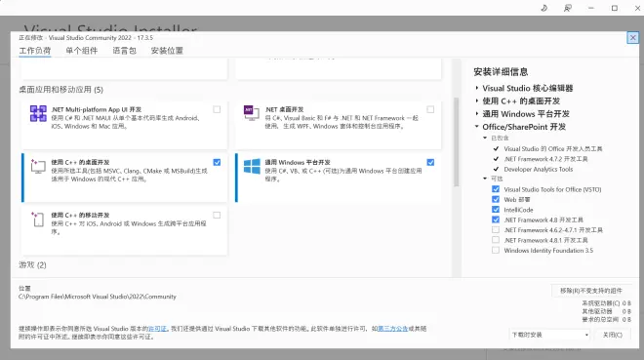
Task: Open the 第三方公告 link
Action: pos(392,329)
